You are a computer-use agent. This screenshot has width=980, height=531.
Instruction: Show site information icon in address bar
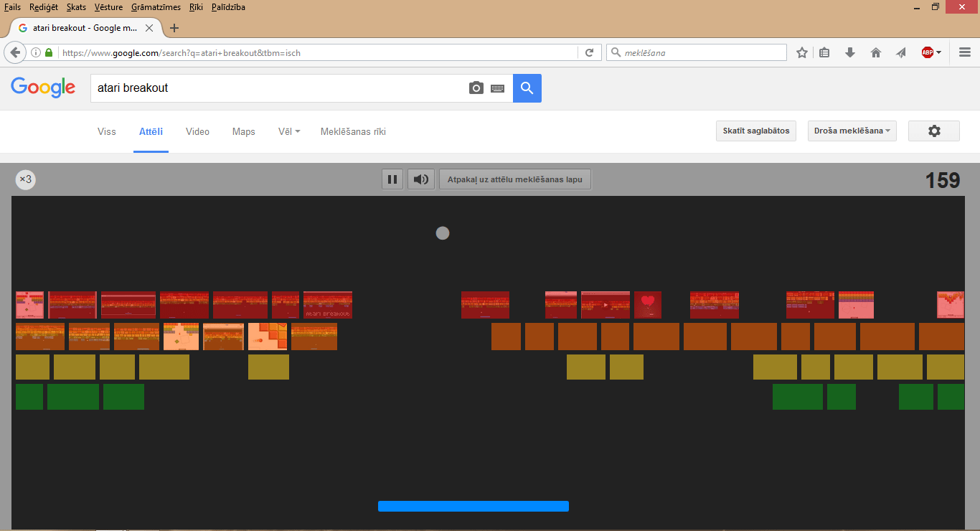[x=36, y=52]
